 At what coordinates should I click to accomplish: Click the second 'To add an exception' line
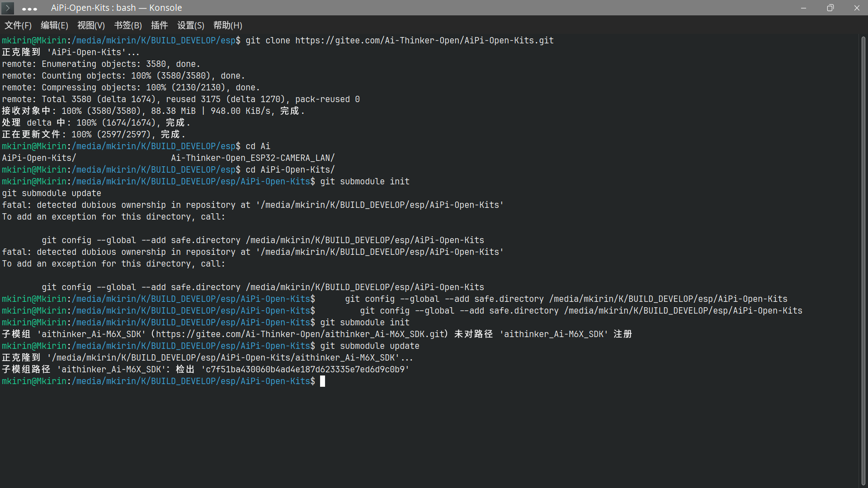click(x=113, y=264)
